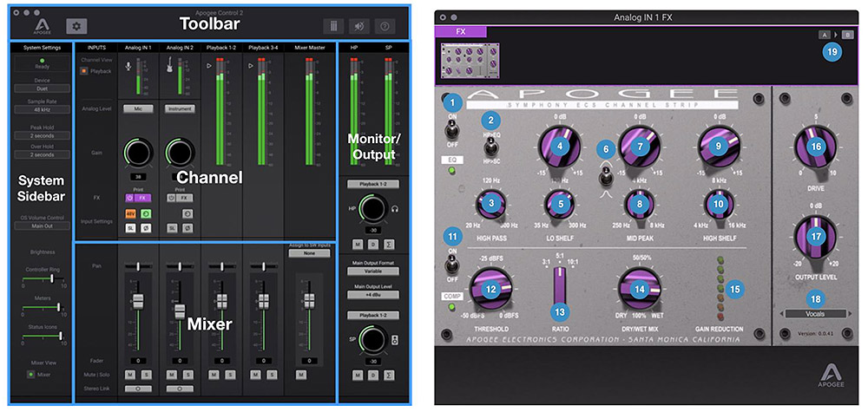Open FX editor button on Analog IN 1
Screen dimensions: 868x412
142,198
